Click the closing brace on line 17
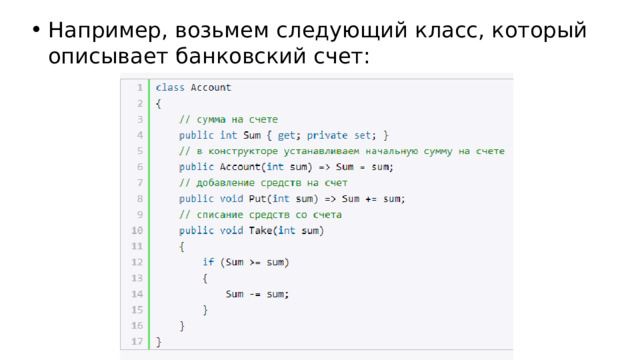The width and height of the screenshot is (640, 360). click(x=158, y=342)
